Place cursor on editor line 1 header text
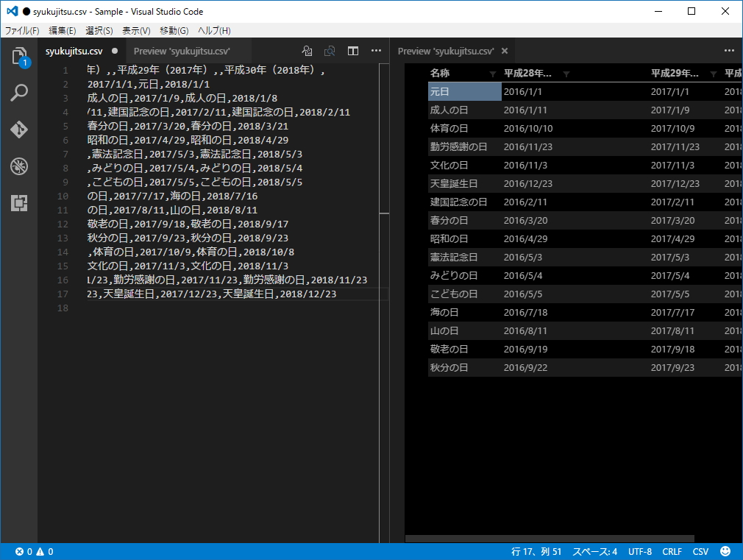743x560 pixels. pyautogui.click(x=206, y=70)
